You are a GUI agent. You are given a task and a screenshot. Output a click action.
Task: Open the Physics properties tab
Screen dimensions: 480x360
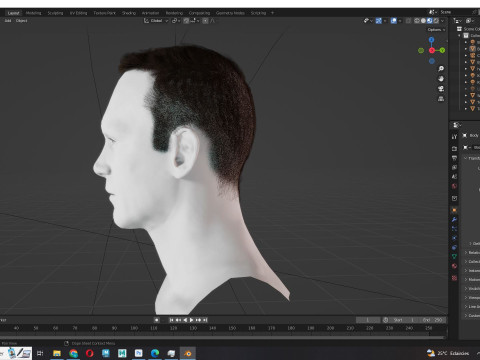pos(454,238)
